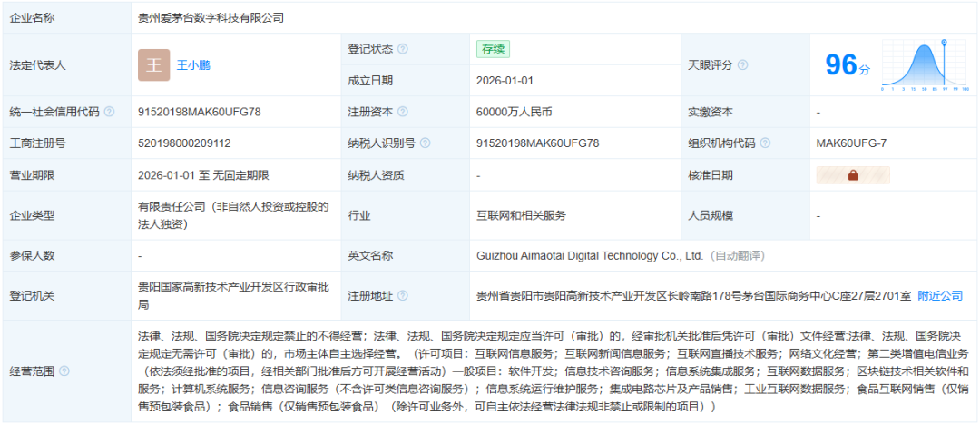This screenshot has width=980, height=425.
Task: Click the lock icon in 核准日期
Action: tap(853, 175)
